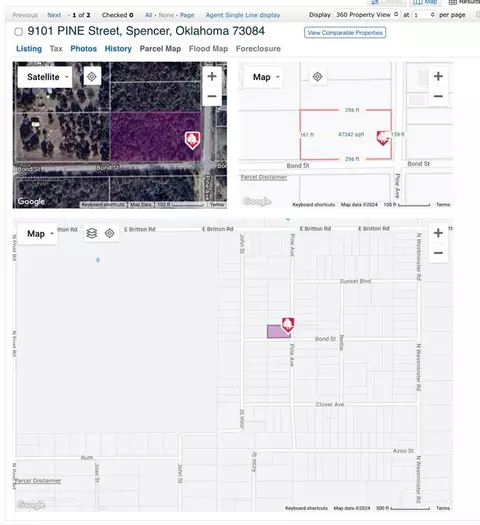The width and height of the screenshot is (480, 525).
Task: Select All listings link
Action: (148, 15)
